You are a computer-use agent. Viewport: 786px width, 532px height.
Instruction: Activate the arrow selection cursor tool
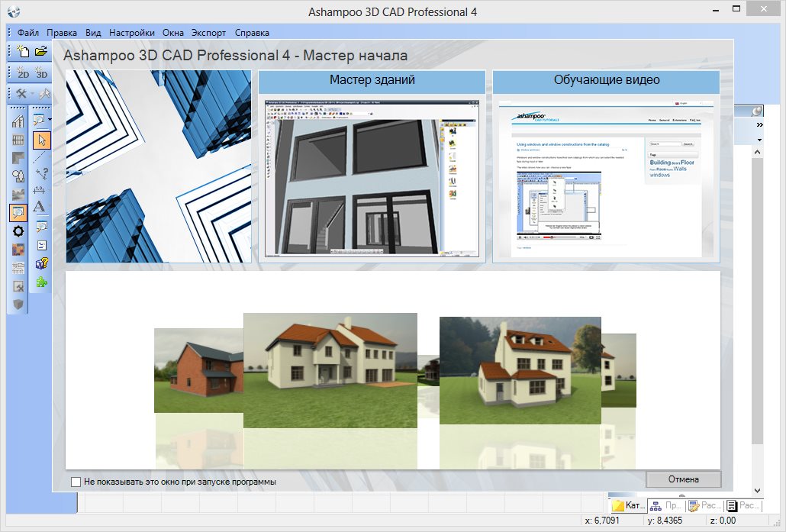pyautogui.click(x=42, y=140)
